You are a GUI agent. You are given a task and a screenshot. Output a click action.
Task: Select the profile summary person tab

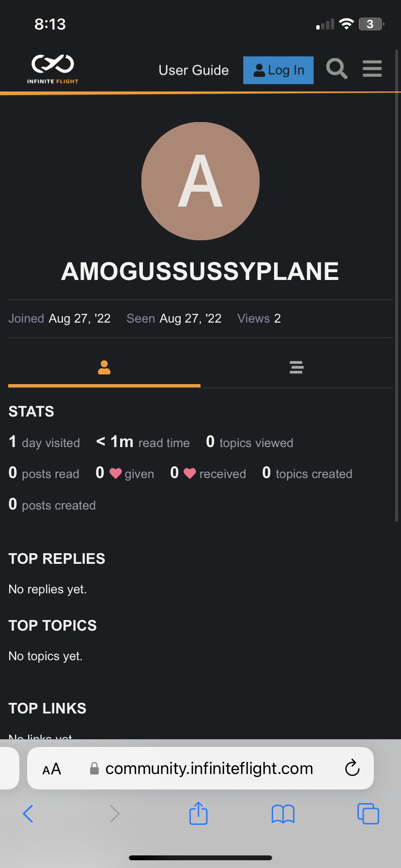point(104,368)
